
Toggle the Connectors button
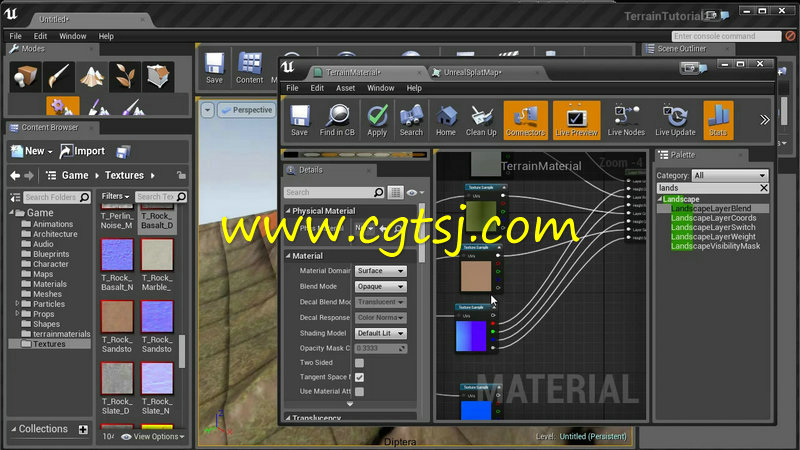(x=526, y=120)
